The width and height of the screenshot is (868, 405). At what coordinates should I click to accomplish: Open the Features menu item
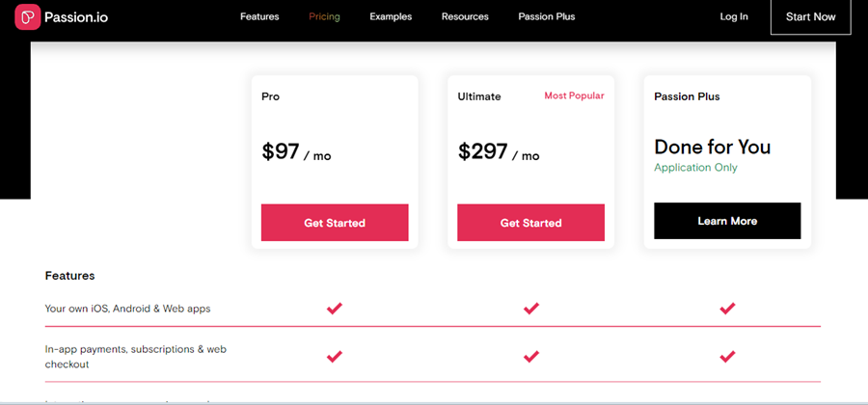[259, 16]
